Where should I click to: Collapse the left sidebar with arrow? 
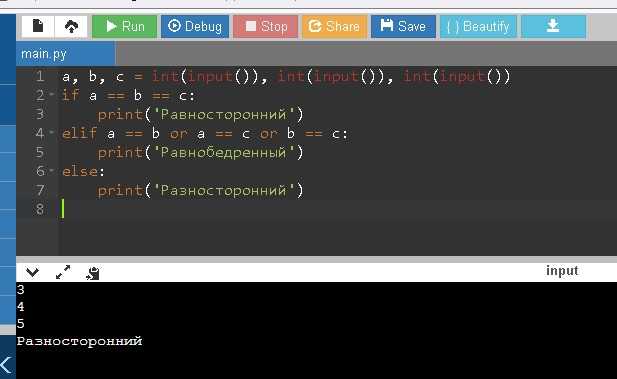(6, 364)
